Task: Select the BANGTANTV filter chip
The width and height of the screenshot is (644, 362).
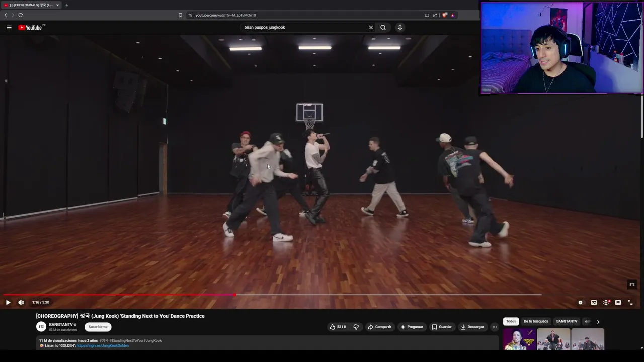Action: point(567,321)
